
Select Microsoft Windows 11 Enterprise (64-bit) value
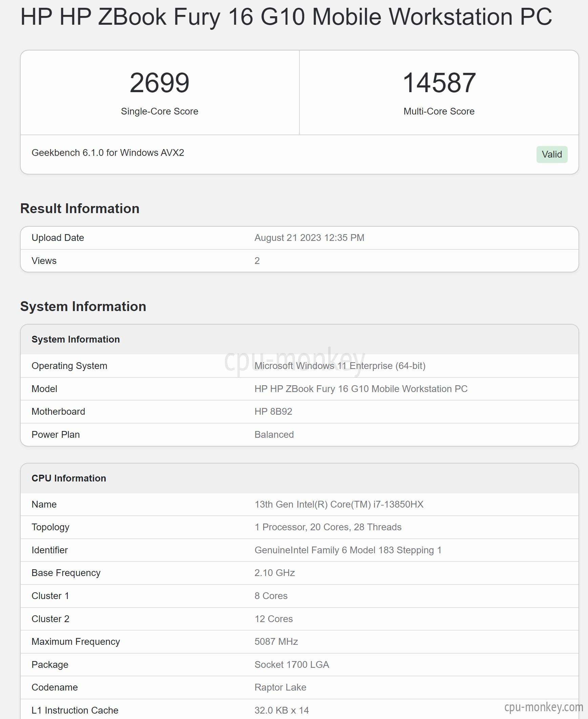[x=340, y=366]
